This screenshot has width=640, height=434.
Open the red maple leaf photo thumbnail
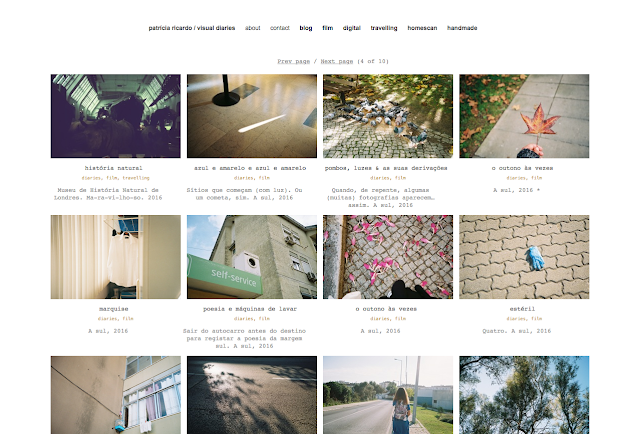pos(524,116)
